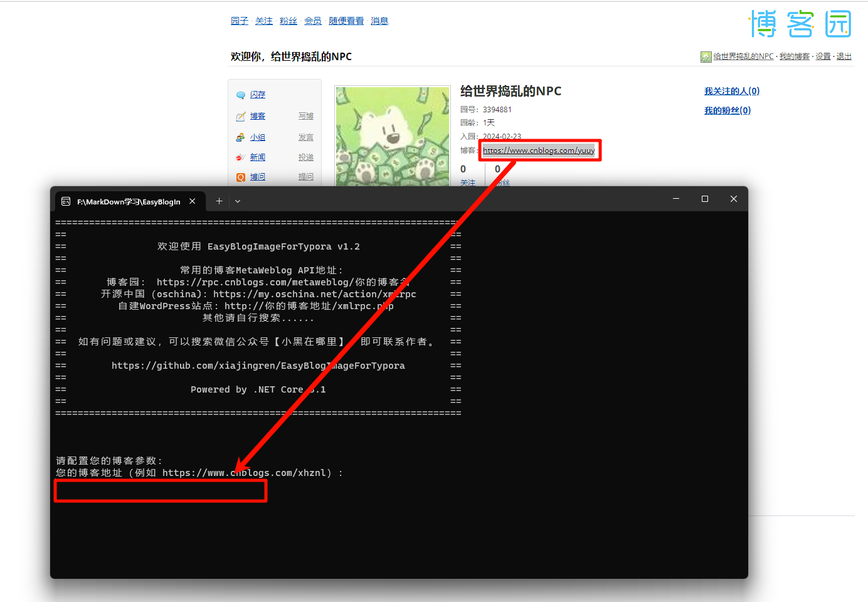Click the 给世界捣乱的NPC profile name heading
Viewport: 868px width, 602px height.
point(511,91)
